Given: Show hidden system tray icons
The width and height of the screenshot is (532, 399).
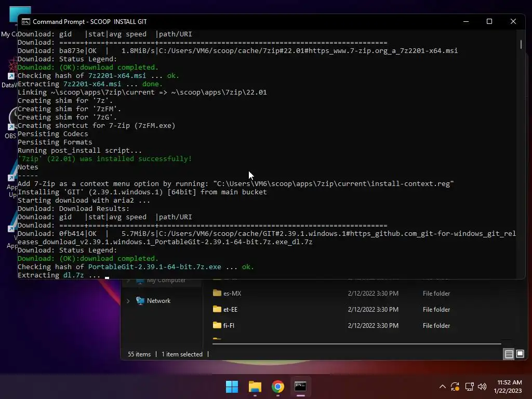Looking at the screenshot, I should click(x=443, y=387).
